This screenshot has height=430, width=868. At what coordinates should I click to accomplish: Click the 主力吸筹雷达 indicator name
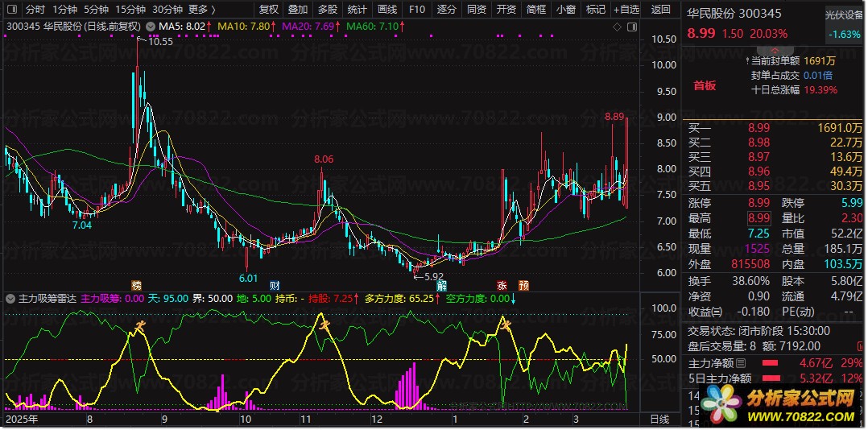tap(48, 298)
